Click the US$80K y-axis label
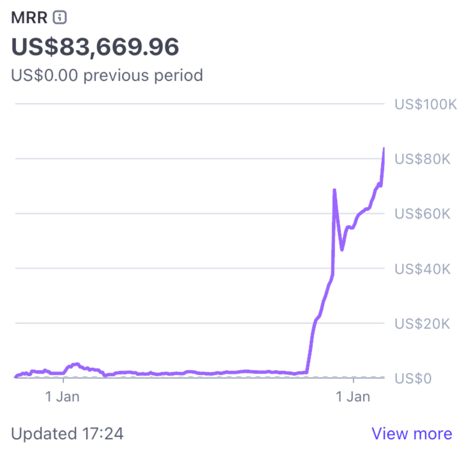This screenshot has height=455, width=476. tap(422, 159)
